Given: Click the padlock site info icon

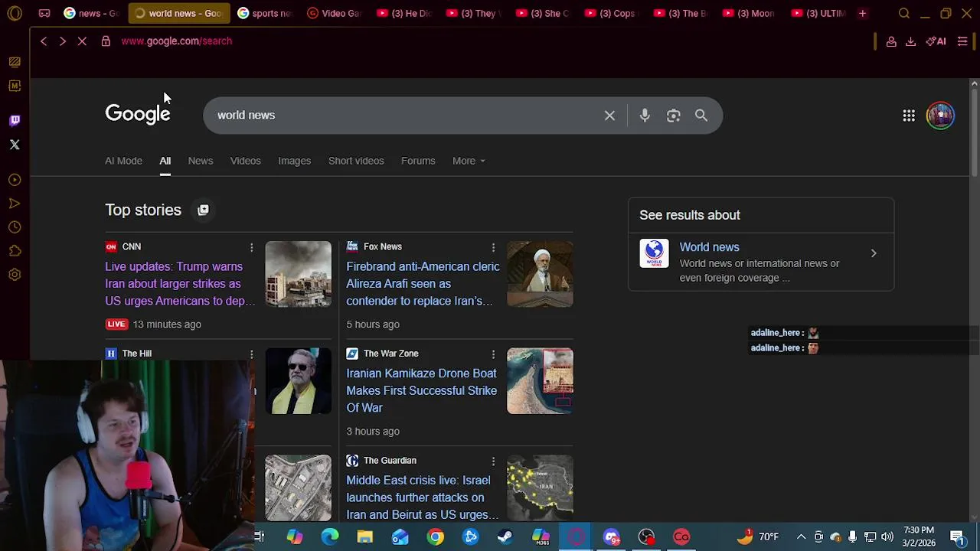Looking at the screenshot, I should click(x=106, y=41).
